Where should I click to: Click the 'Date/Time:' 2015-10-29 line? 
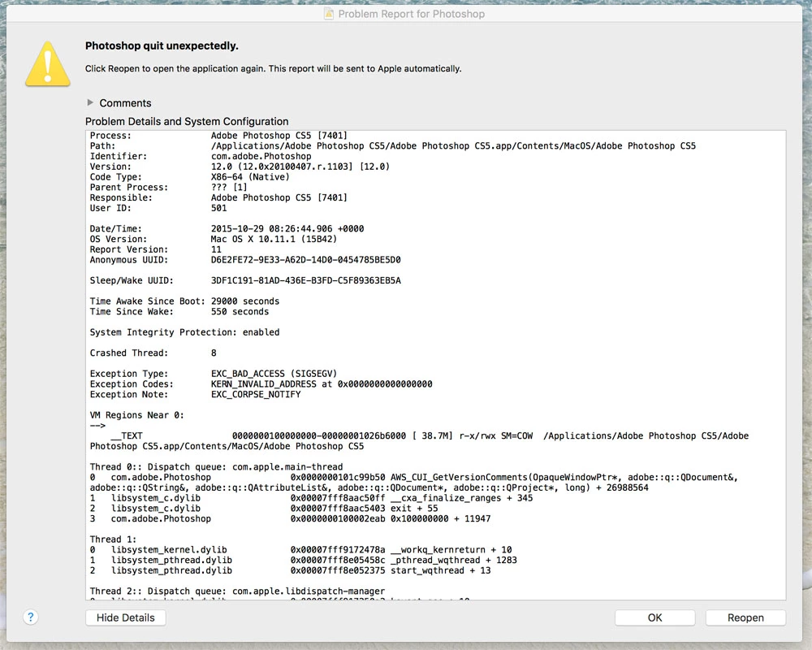click(x=227, y=229)
